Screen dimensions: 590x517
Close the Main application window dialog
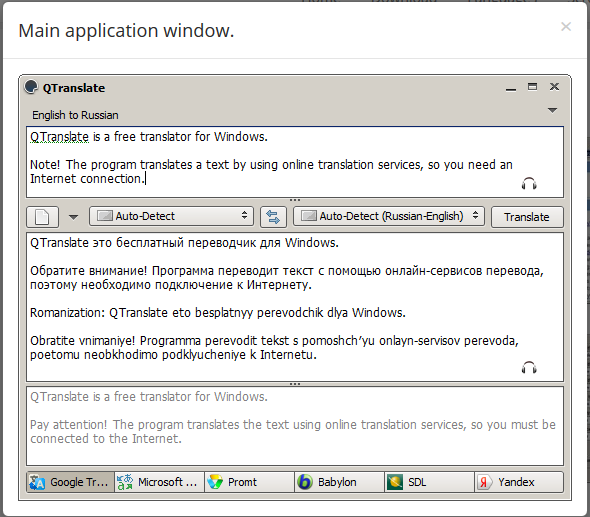[x=566, y=26]
